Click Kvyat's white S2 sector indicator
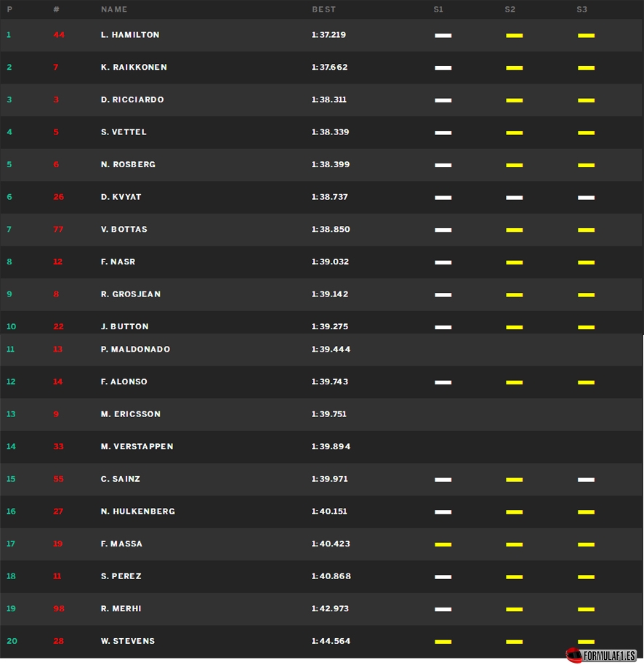 tap(514, 198)
